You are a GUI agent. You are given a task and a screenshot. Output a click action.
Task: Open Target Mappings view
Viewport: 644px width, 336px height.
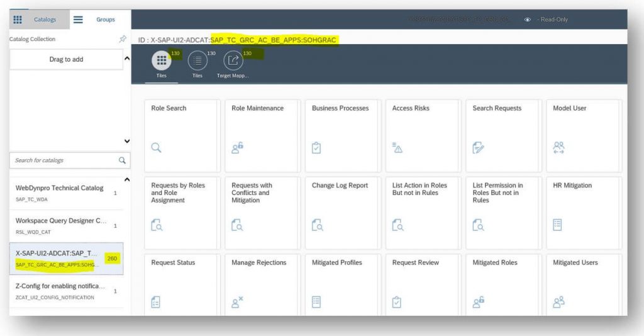tap(233, 61)
